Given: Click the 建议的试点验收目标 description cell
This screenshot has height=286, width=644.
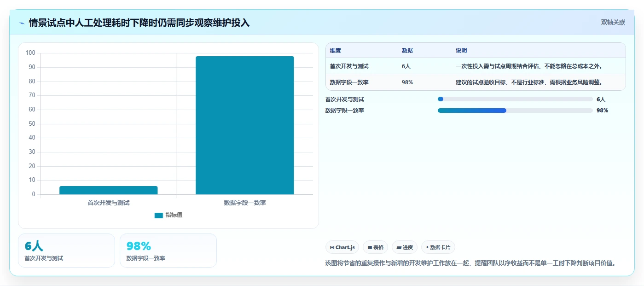Looking at the screenshot, I should click(x=529, y=82).
